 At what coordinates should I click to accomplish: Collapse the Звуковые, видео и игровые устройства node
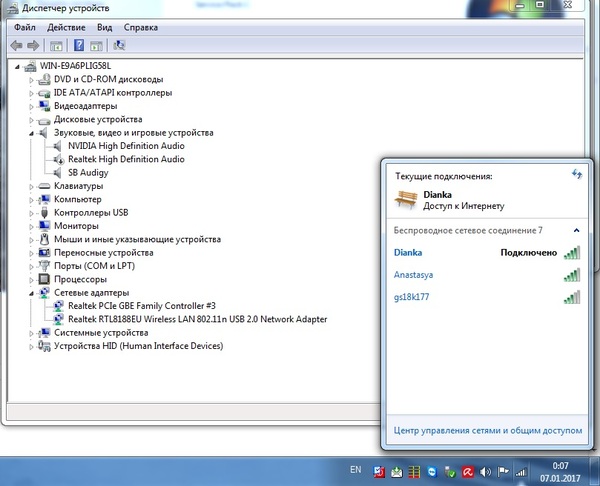[x=32, y=133]
